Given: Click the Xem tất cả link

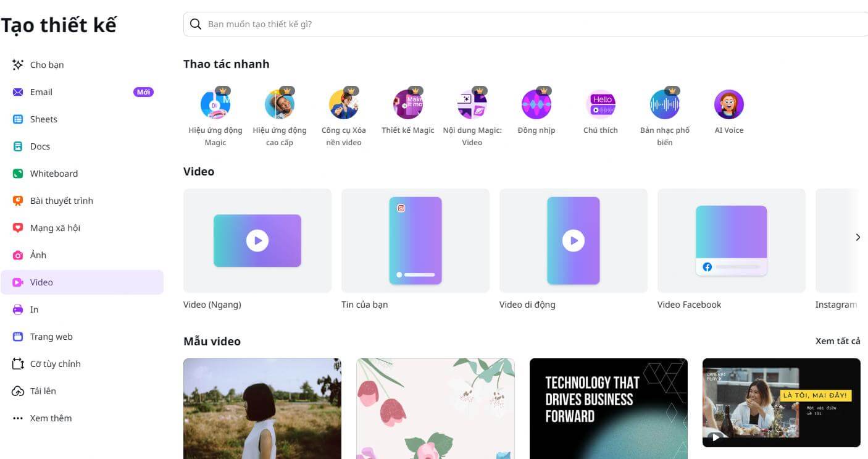Looking at the screenshot, I should [x=837, y=341].
